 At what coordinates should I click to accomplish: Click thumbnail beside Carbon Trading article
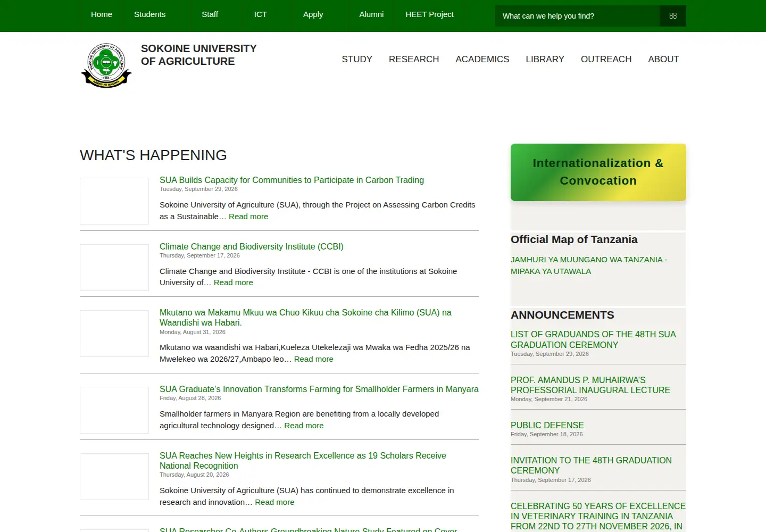point(114,201)
